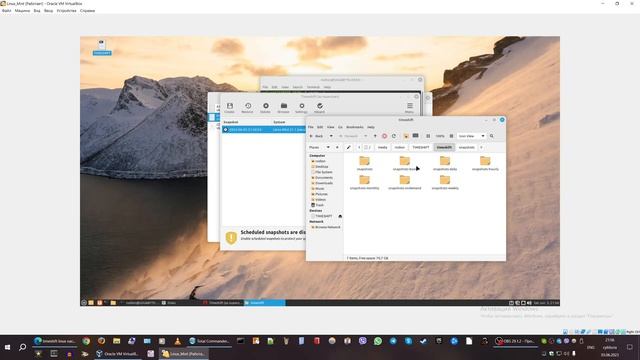Click the Restore icon in Timeshift toolbar
The image size is (640, 360).
coord(247,108)
